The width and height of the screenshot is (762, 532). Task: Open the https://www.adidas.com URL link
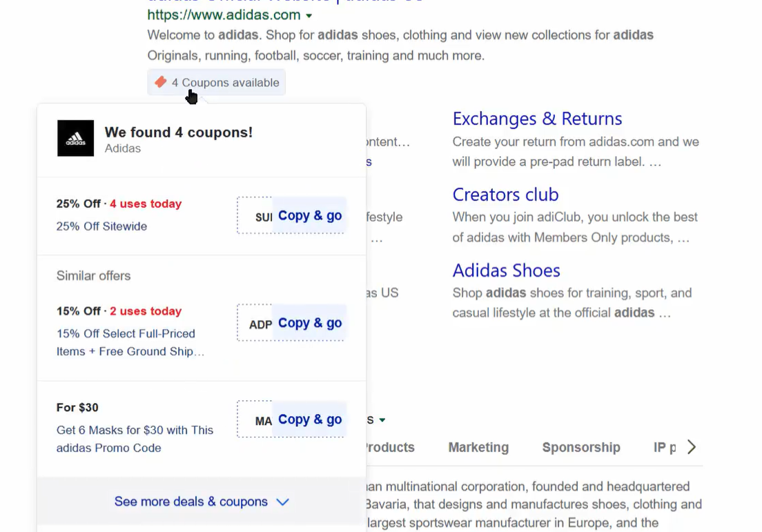click(x=224, y=15)
